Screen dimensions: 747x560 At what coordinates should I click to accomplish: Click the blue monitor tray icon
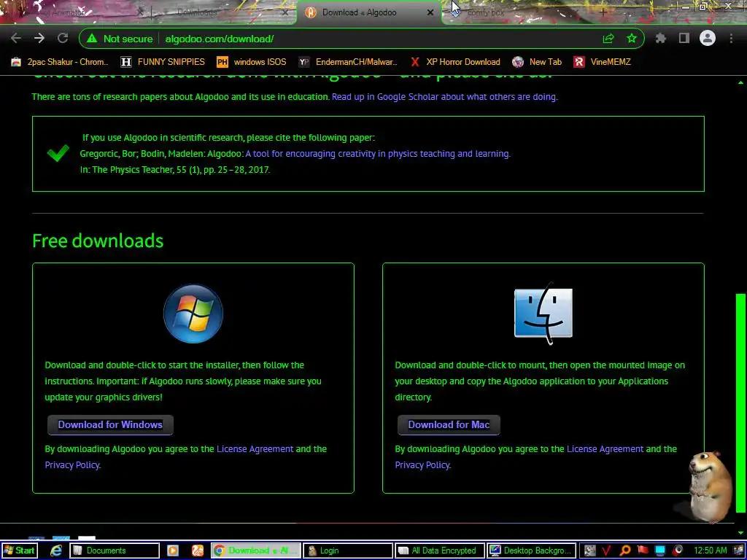pos(660,551)
